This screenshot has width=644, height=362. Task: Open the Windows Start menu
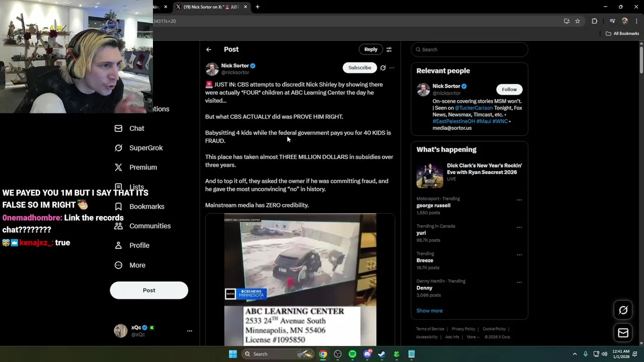point(233,354)
